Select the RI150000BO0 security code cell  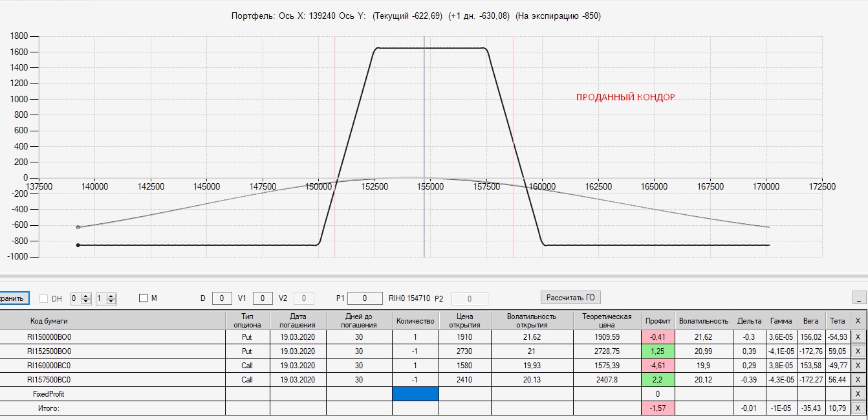point(113,337)
